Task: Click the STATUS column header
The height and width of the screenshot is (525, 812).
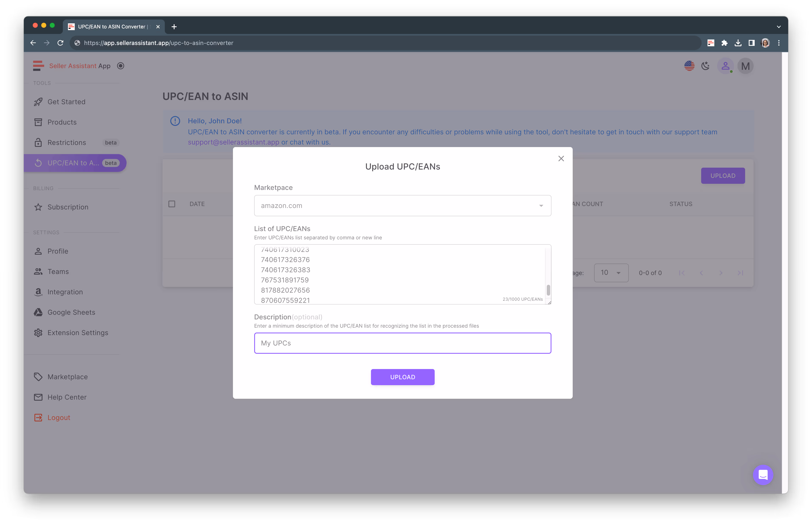Action: pyautogui.click(x=680, y=204)
